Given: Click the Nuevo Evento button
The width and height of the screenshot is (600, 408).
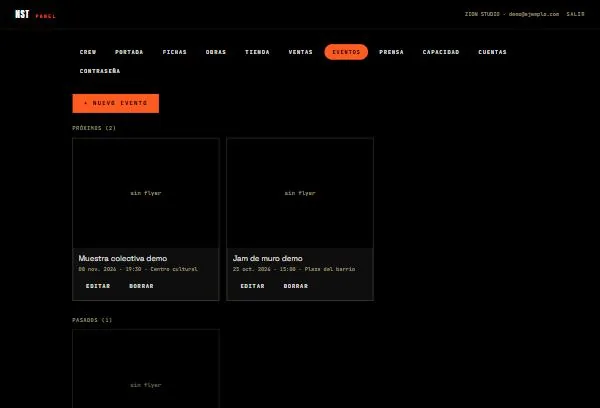Looking at the screenshot, I should coord(116,103).
